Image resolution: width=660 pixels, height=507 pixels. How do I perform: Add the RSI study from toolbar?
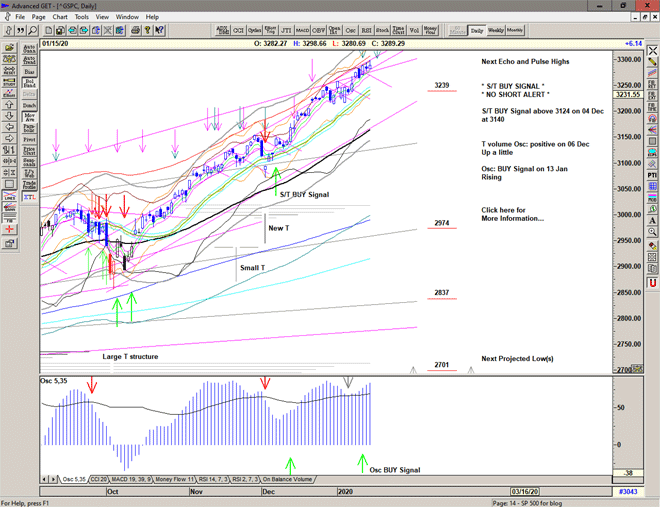[x=366, y=30]
